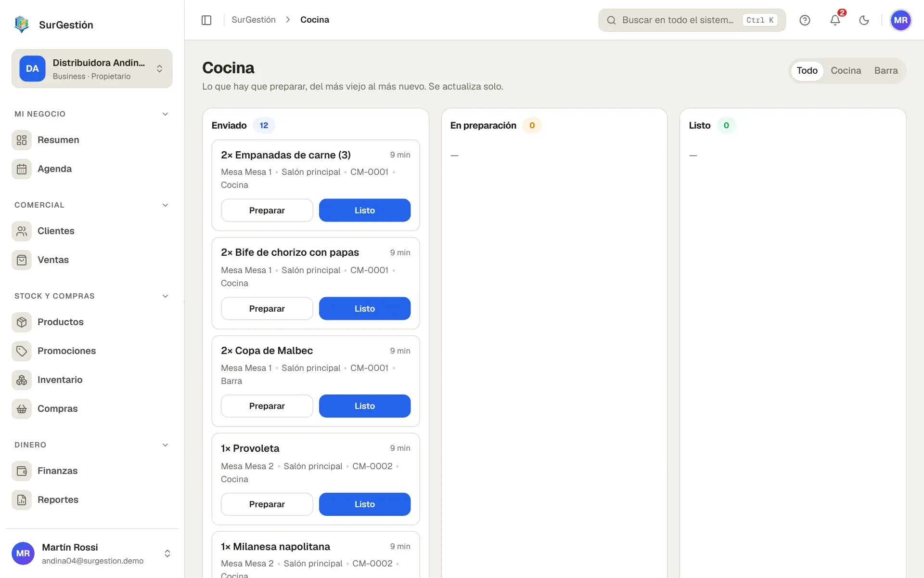
Task: Click Preparar for Empanadas de carne
Action: point(267,210)
